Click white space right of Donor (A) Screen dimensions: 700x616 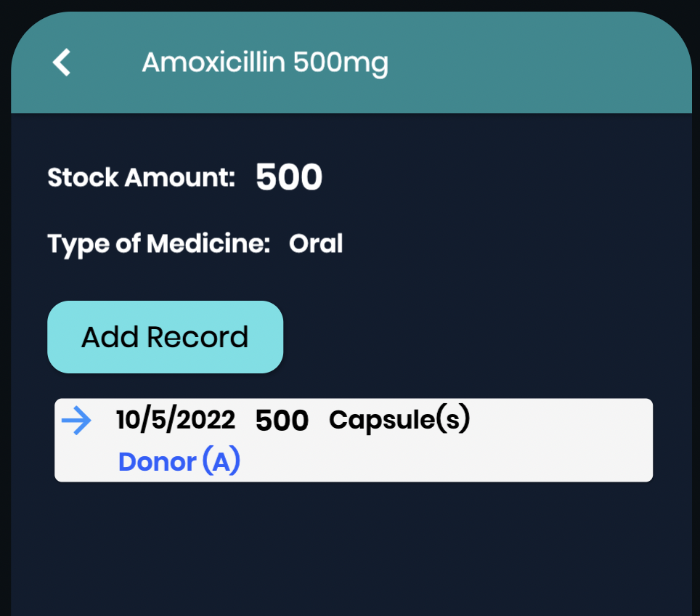click(x=447, y=461)
